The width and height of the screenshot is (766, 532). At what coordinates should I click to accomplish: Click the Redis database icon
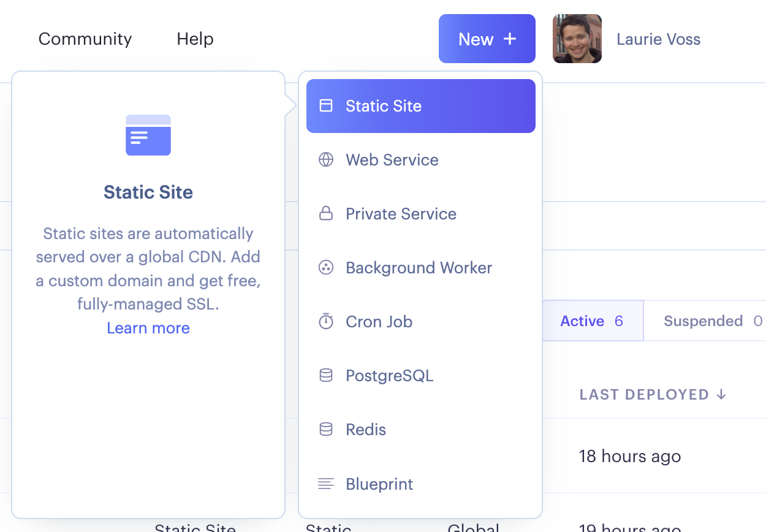coord(326,430)
